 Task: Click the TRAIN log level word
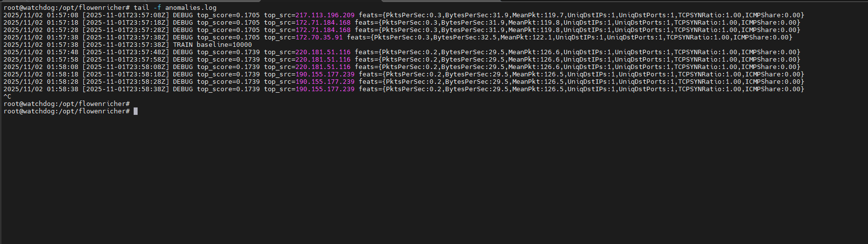(x=182, y=45)
